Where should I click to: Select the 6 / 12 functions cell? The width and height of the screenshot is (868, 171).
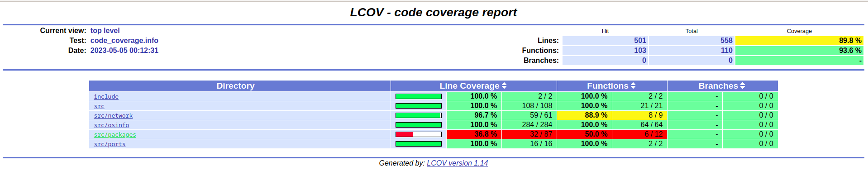(x=639, y=134)
